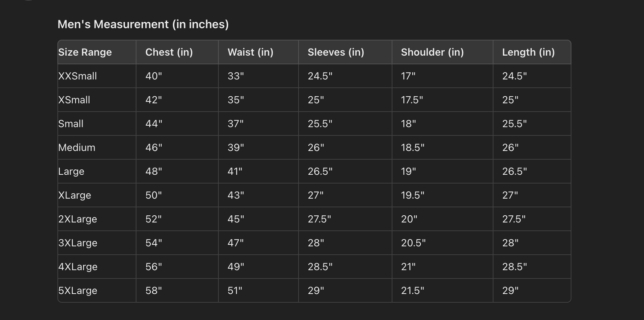
Task: Click the waist value 33" for XXSmall
Action: point(236,76)
